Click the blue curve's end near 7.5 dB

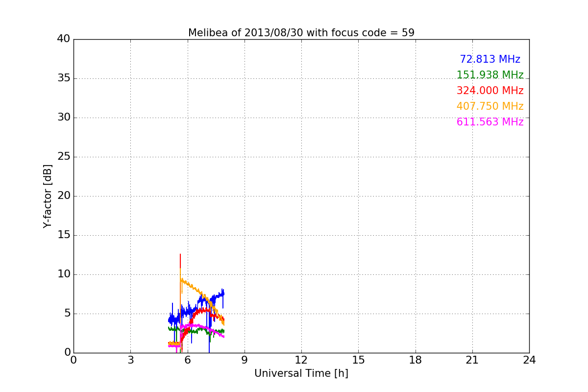(x=223, y=294)
